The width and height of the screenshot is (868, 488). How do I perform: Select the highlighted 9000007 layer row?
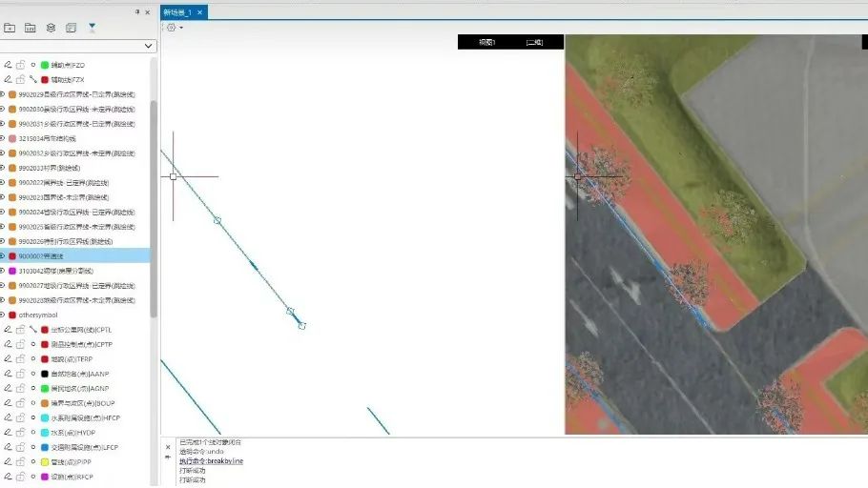point(76,256)
